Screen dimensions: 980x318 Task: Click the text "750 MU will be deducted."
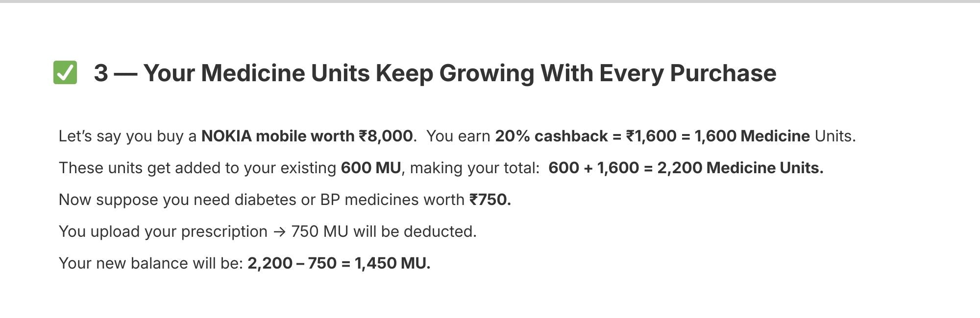[384, 231]
